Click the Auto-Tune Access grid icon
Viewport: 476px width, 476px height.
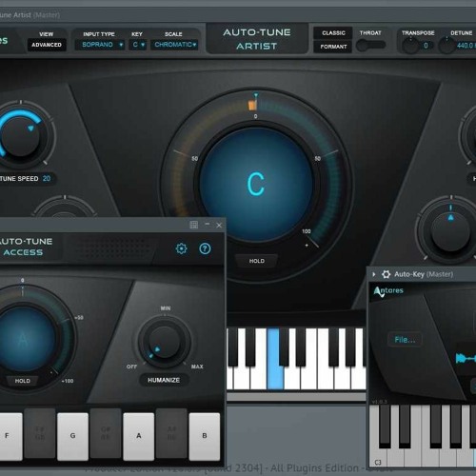click(x=193, y=225)
